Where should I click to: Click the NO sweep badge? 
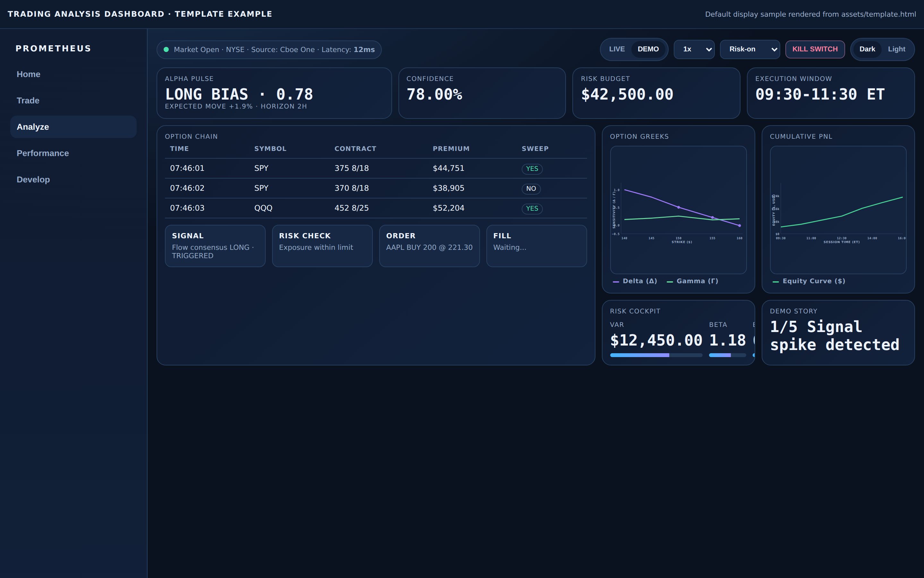(x=531, y=188)
